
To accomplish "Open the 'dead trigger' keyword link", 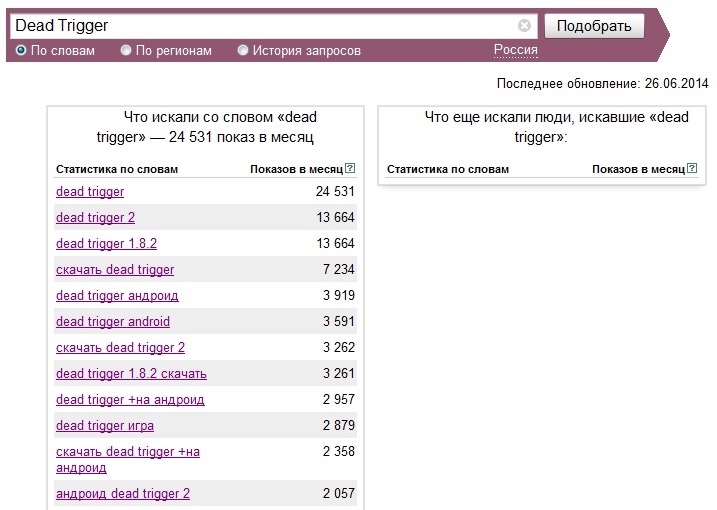I will coord(90,191).
